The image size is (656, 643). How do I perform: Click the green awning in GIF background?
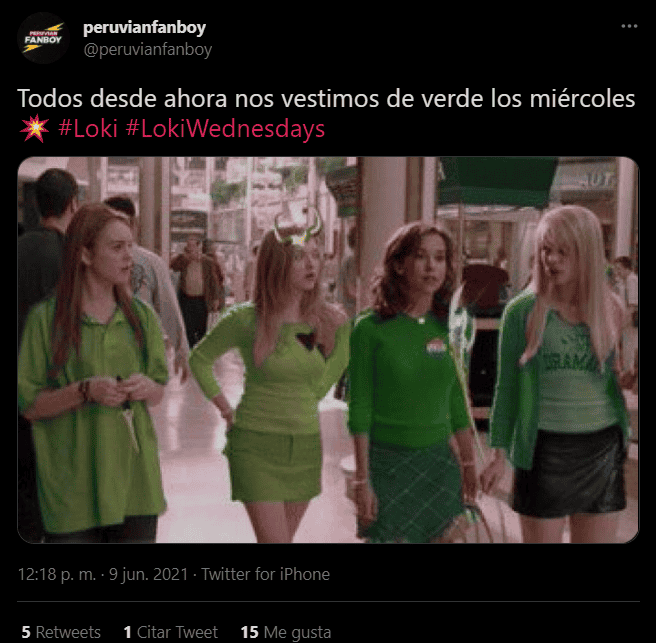pos(496,181)
